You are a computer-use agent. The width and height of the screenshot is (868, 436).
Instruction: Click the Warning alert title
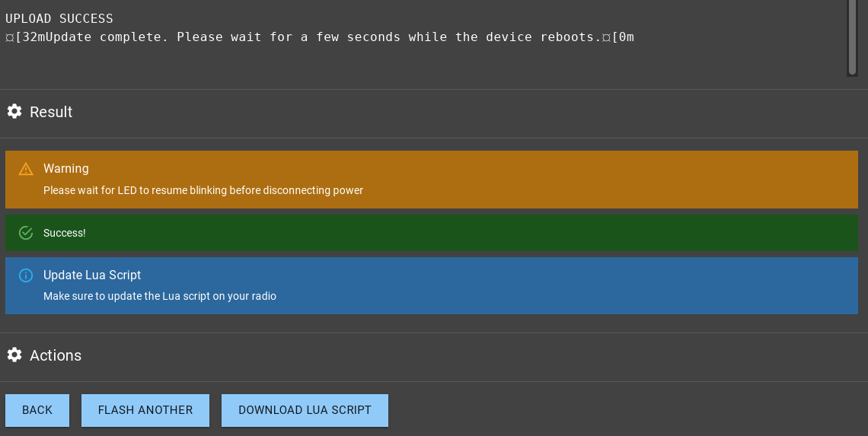tap(66, 169)
